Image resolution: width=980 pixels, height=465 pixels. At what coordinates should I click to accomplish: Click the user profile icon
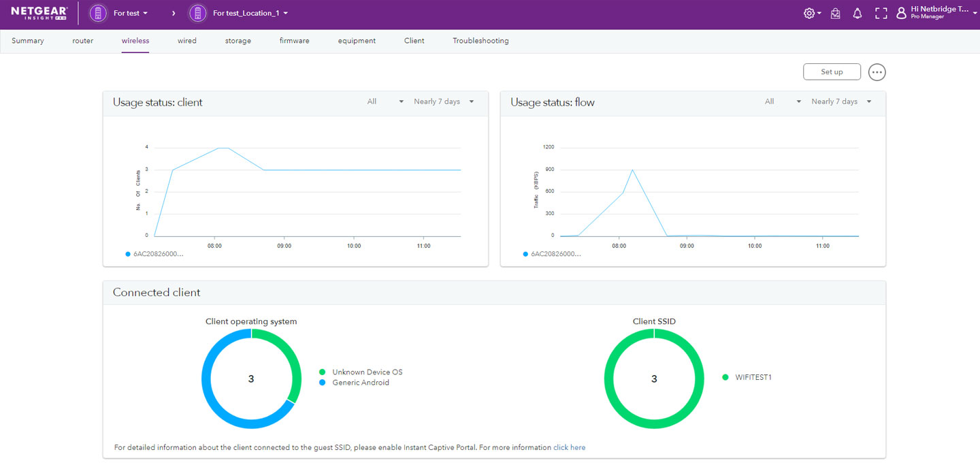(x=901, y=13)
